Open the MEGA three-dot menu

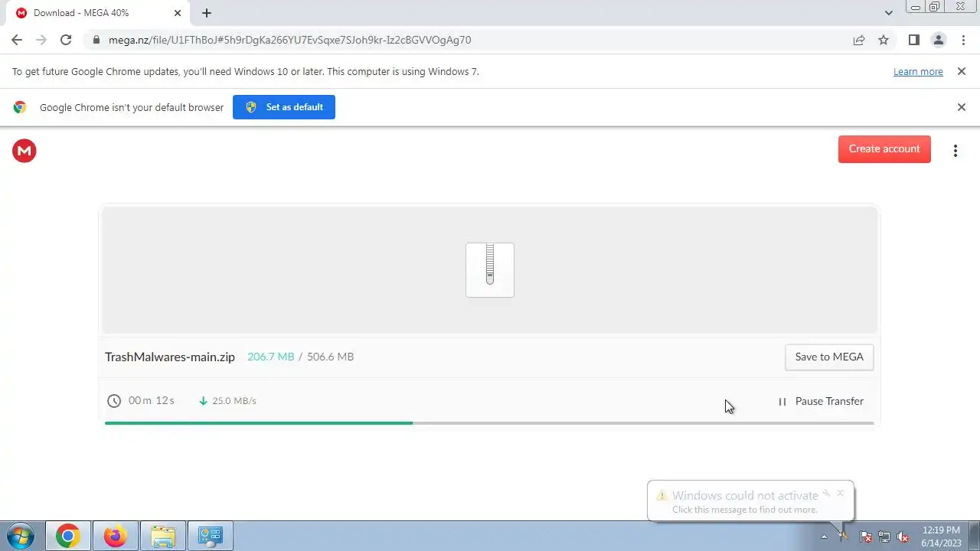point(955,151)
